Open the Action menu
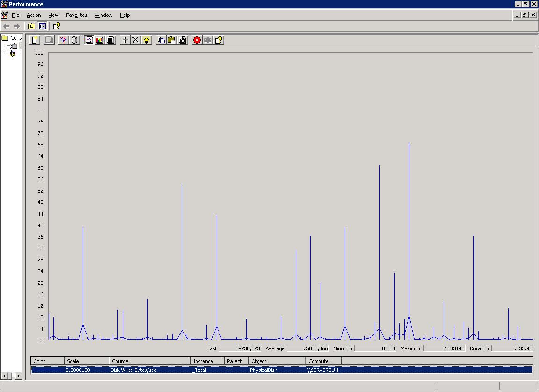This screenshot has height=392, width=539. [34, 15]
